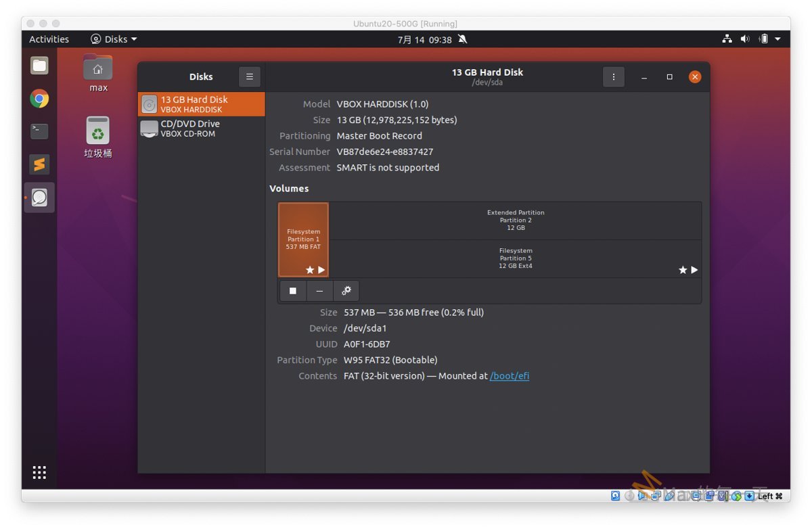Click the volume speaker icon in top bar
812x529 pixels.
(x=745, y=39)
